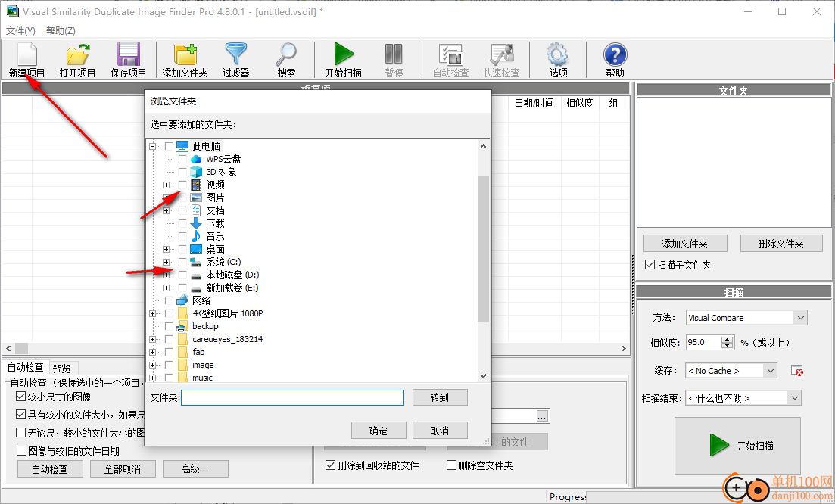Image resolution: width=835 pixels, height=504 pixels.
Task: Click 取消 in browse dialog
Action: 440,431
